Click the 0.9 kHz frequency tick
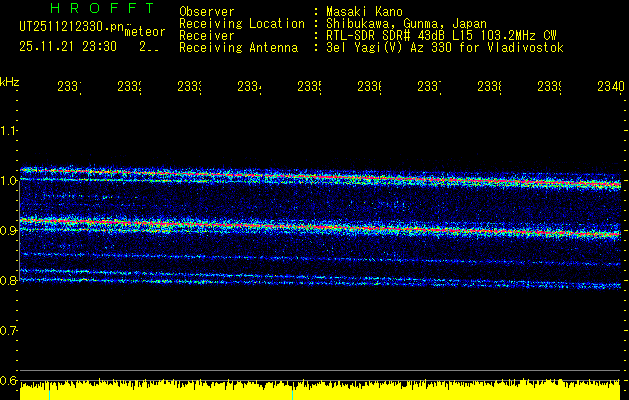This screenshot has width=629, height=400. point(9,231)
